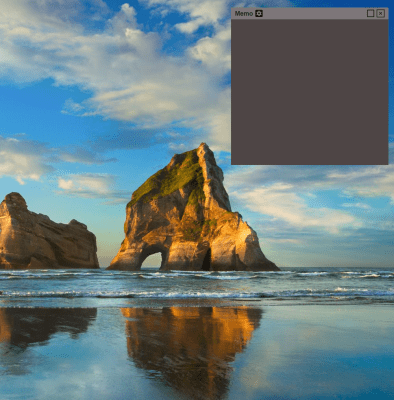Click the Memo title label
Viewport: 394px width, 400px height.
pyautogui.click(x=244, y=13)
